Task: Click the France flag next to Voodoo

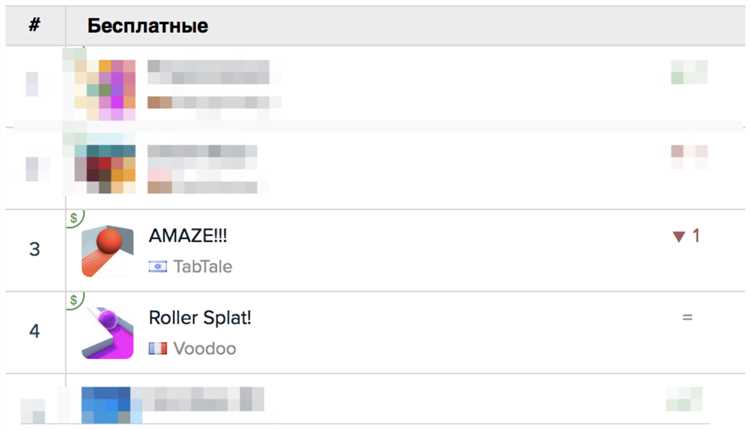Action: (158, 348)
